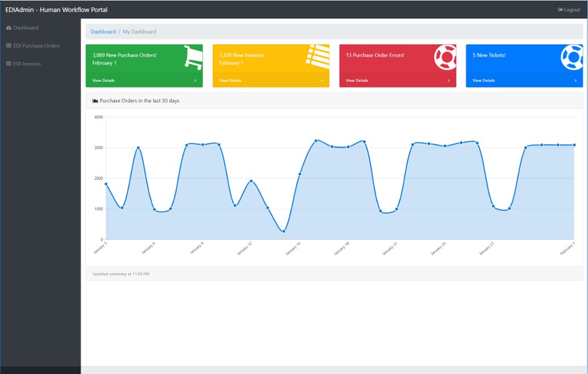Click chevron arrow on red errors card
The width and height of the screenshot is (588, 374).
click(x=448, y=81)
